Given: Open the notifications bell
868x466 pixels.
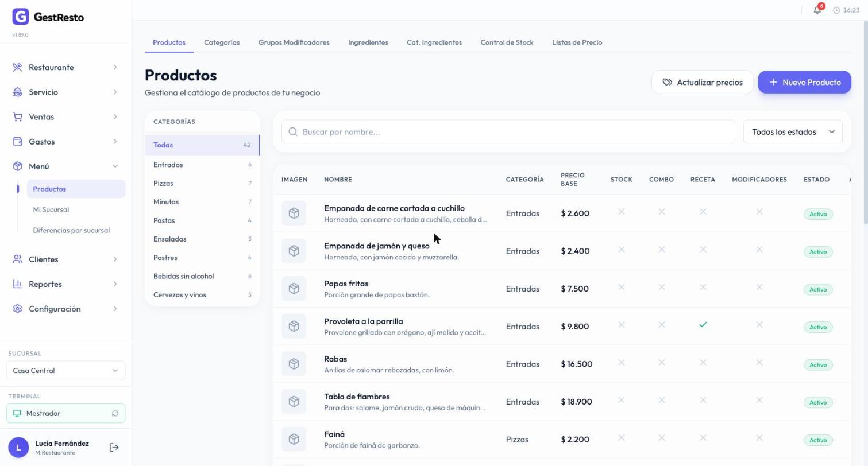Looking at the screenshot, I should click(x=817, y=10).
